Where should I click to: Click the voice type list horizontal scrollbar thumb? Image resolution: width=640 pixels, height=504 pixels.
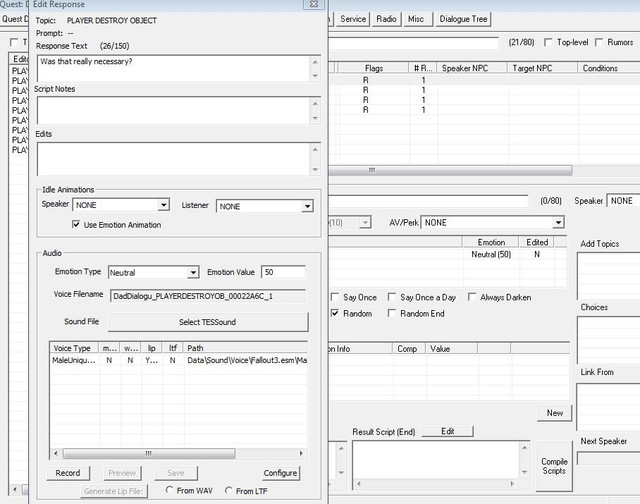(149, 453)
